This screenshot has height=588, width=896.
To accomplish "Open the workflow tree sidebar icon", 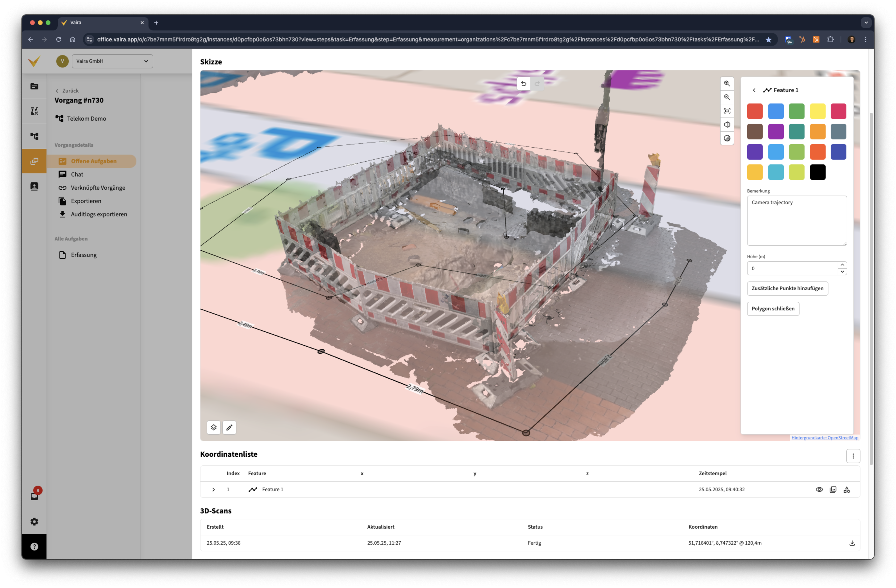I will pos(34,136).
